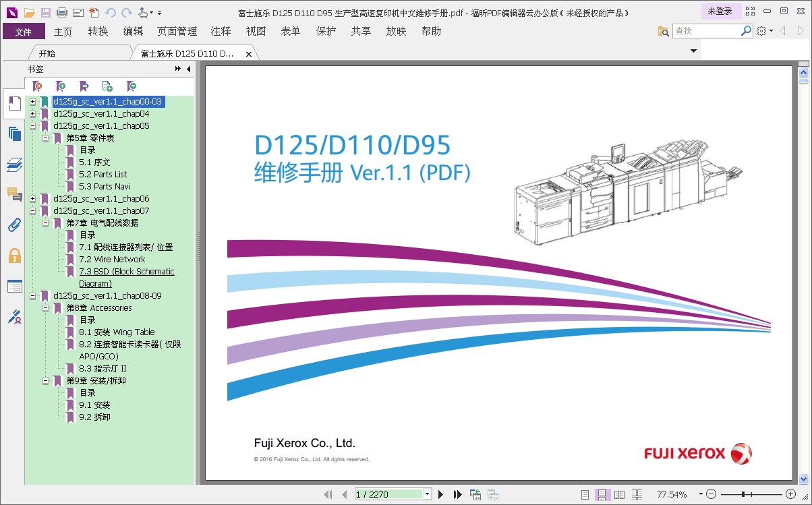This screenshot has width=812, height=505.
Task: Collapse the 第8章 Accessories node
Action: tap(45, 308)
